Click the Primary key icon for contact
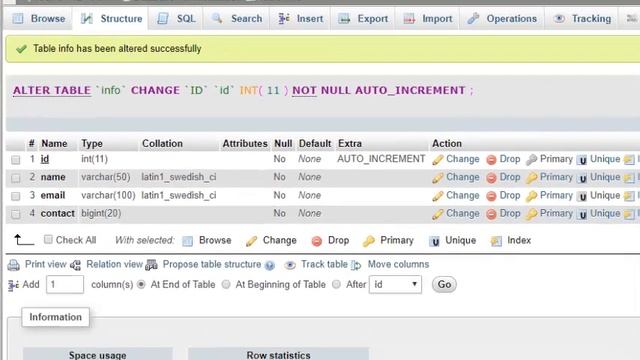Viewport: 640px width, 360px height. pyautogui.click(x=531, y=214)
